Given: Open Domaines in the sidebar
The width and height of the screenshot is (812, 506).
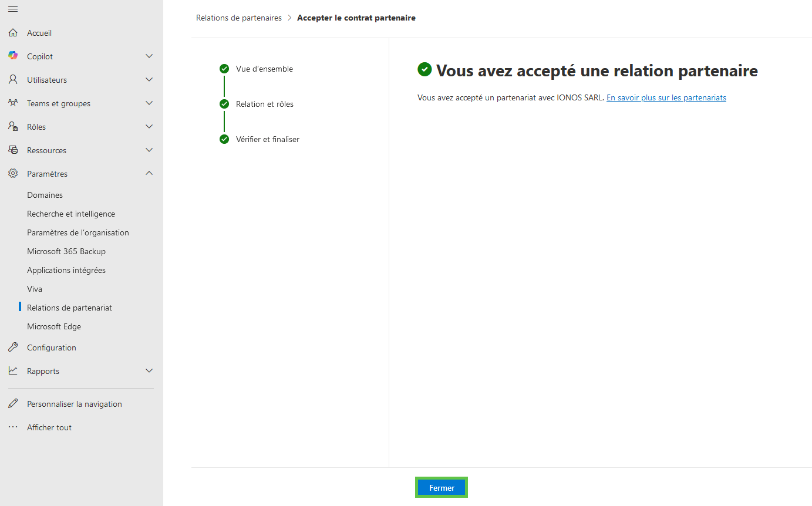Looking at the screenshot, I should pos(45,195).
